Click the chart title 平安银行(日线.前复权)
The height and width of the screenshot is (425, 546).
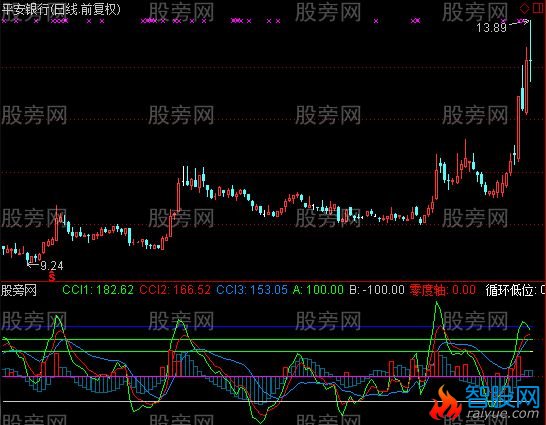pyautogui.click(x=61, y=9)
